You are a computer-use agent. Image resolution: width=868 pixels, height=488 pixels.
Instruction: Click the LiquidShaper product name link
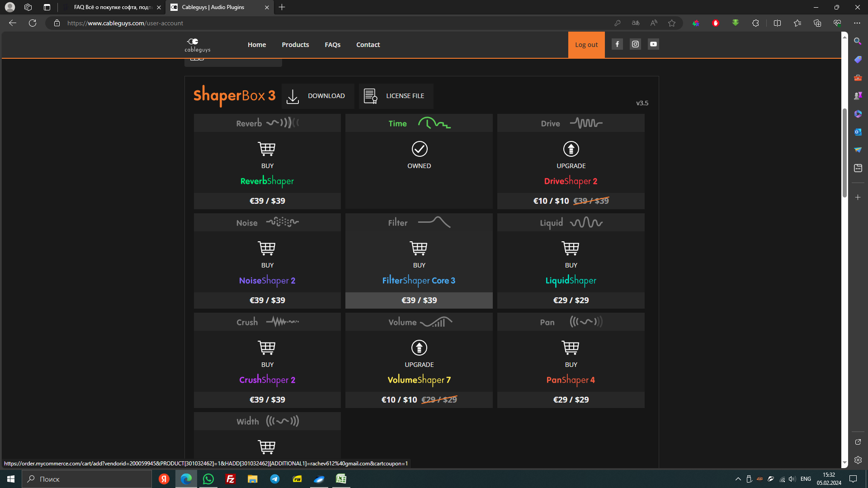tap(571, 281)
